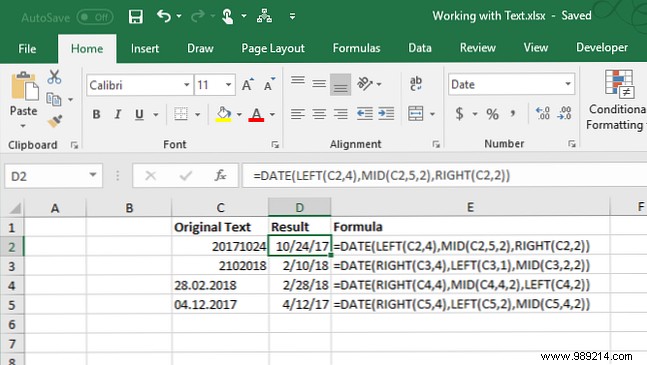Image resolution: width=647 pixels, height=365 pixels.
Task: Open Alignment group dialog launcher
Action: 436,144
